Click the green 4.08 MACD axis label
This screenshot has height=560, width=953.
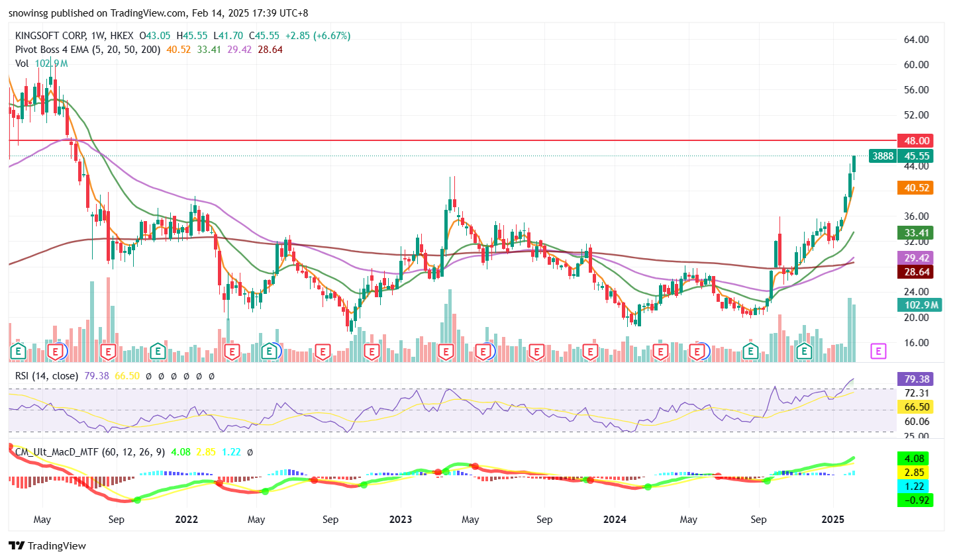[x=915, y=458]
